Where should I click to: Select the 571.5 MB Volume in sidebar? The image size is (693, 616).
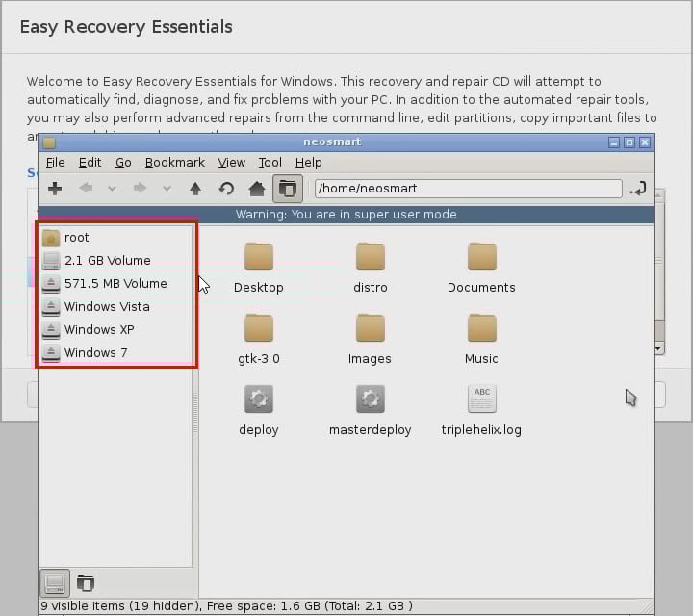(116, 284)
